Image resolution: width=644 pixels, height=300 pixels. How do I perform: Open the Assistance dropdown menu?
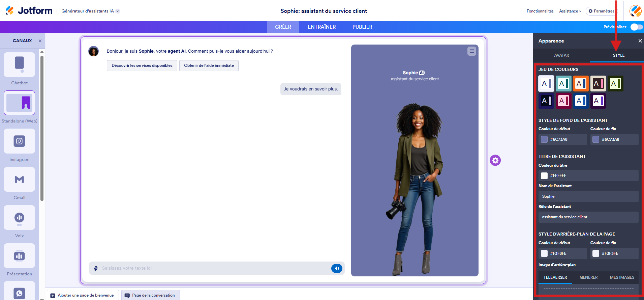pyautogui.click(x=570, y=11)
